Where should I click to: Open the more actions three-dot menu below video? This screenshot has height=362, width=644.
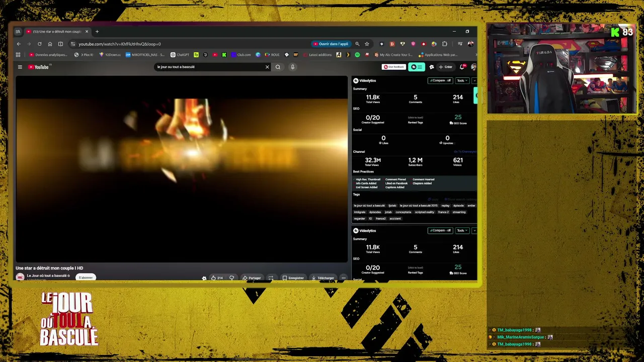tap(343, 278)
